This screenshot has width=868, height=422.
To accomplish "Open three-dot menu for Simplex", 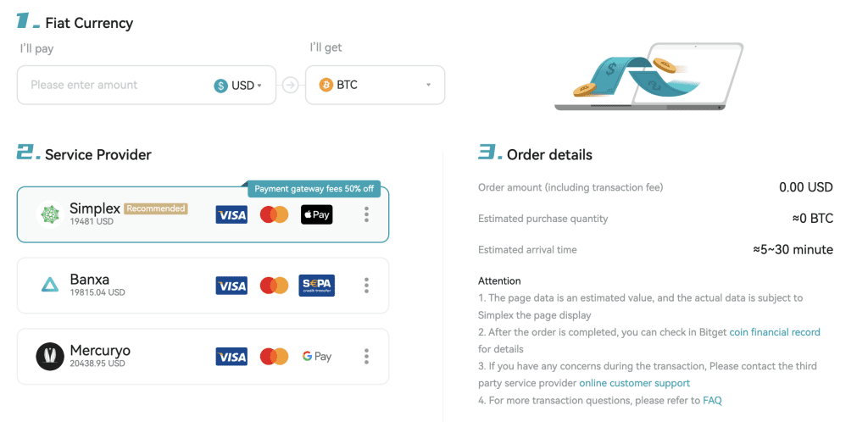I will (x=366, y=214).
